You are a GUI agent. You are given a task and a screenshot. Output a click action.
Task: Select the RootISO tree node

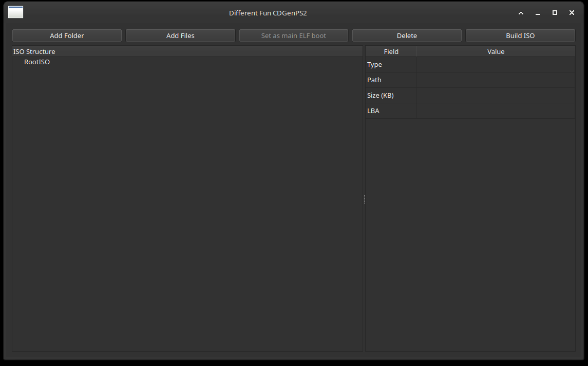[37, 62]
